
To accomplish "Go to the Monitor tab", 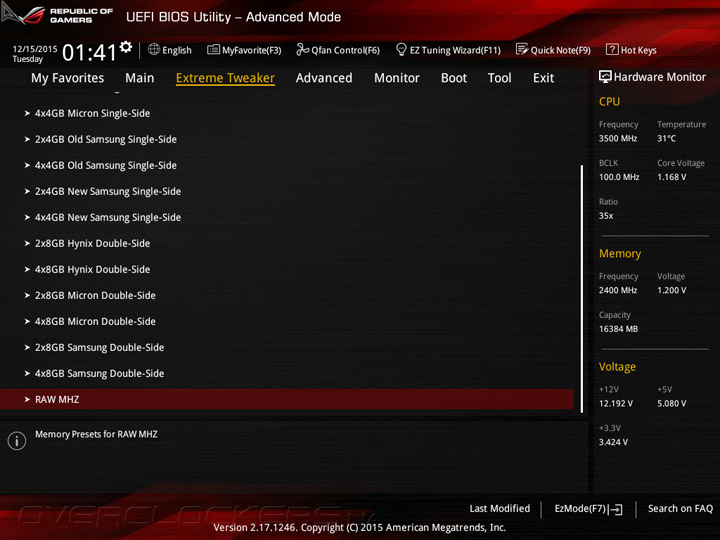I will pyautogui.click(x=397, y=78).
